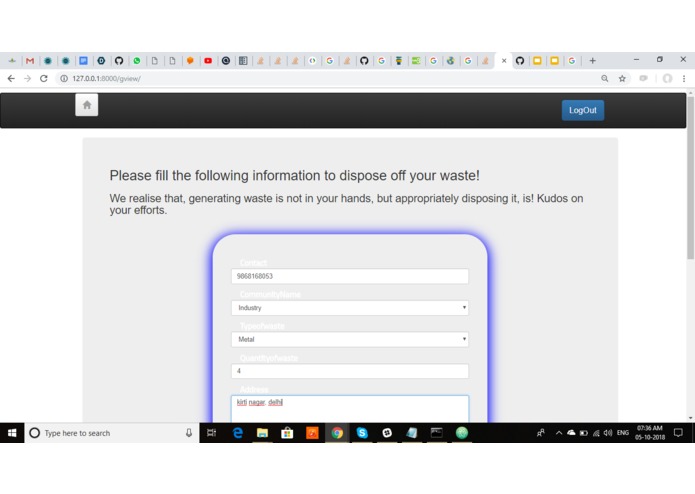Open the People icon in system tray
Viewport: 695px width, 494px height.
point(541,433)
